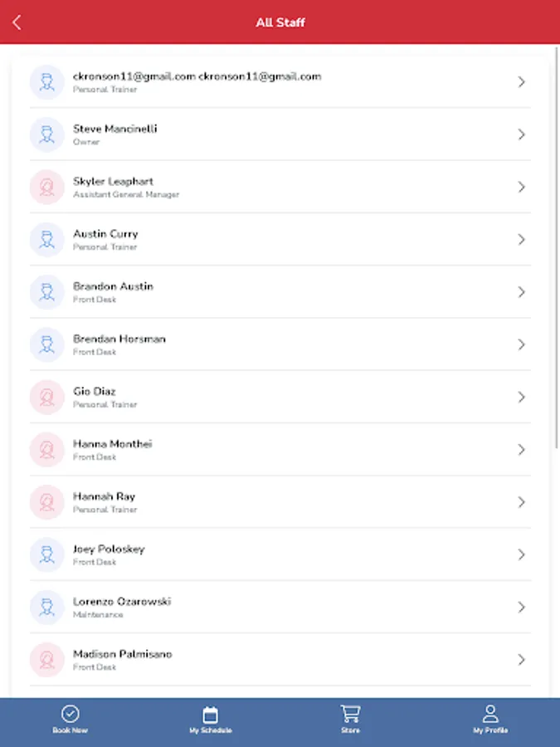
Task: Open the My Schedule calendar icon
Action: [210, 714]
